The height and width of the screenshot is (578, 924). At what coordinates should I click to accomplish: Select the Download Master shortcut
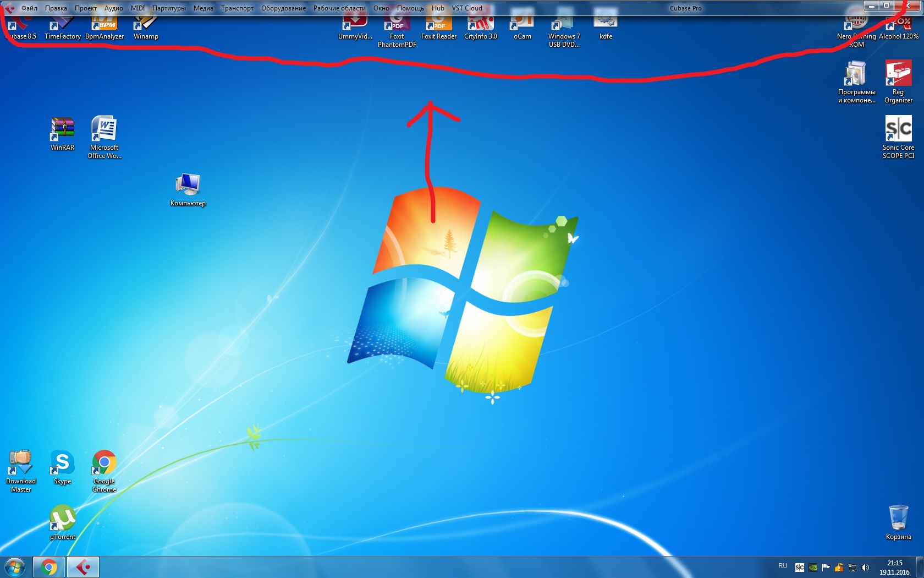(21, 471)
